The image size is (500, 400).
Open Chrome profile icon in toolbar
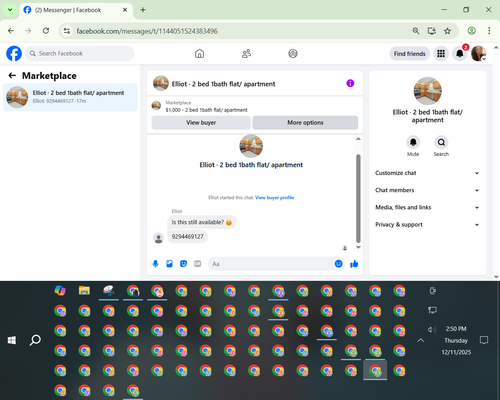point(471,31)
